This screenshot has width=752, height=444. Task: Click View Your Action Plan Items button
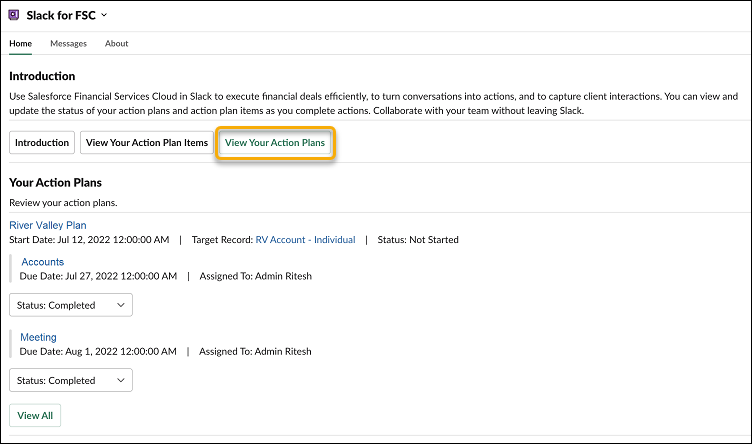(x=147, y=143)
